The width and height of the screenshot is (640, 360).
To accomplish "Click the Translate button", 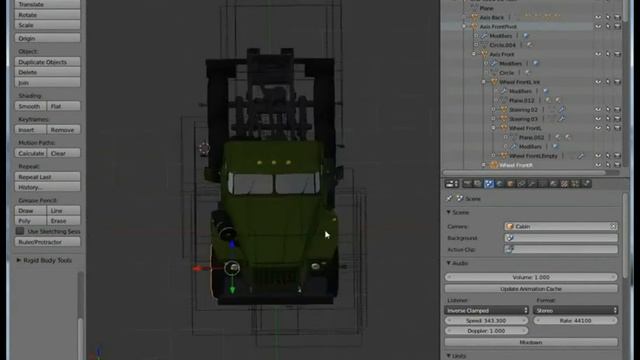I will 47,4.
